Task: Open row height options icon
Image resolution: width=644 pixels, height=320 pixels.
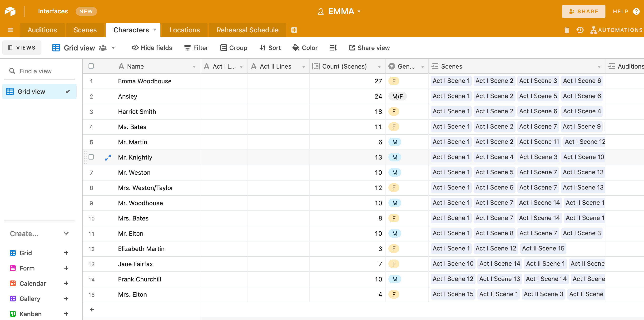Action: pos(333,48)
